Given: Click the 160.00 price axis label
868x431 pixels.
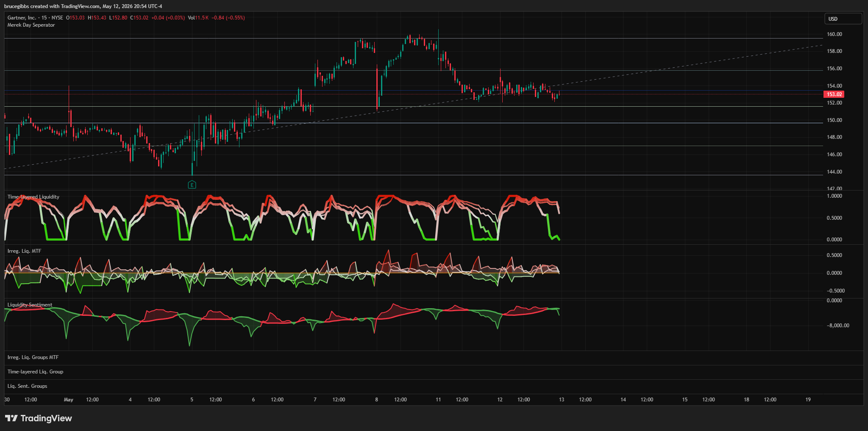Looking at the screenshot, I should click(x=834, y=34).
